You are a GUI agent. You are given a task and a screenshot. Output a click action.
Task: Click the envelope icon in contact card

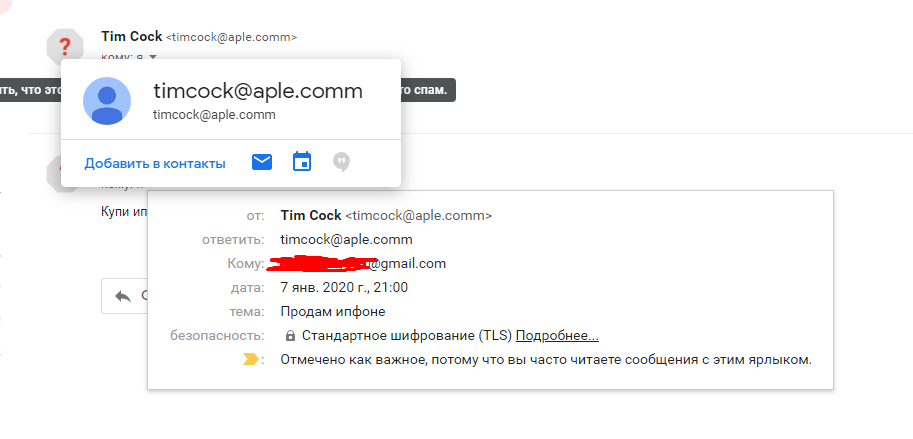[x=262, y=162]
